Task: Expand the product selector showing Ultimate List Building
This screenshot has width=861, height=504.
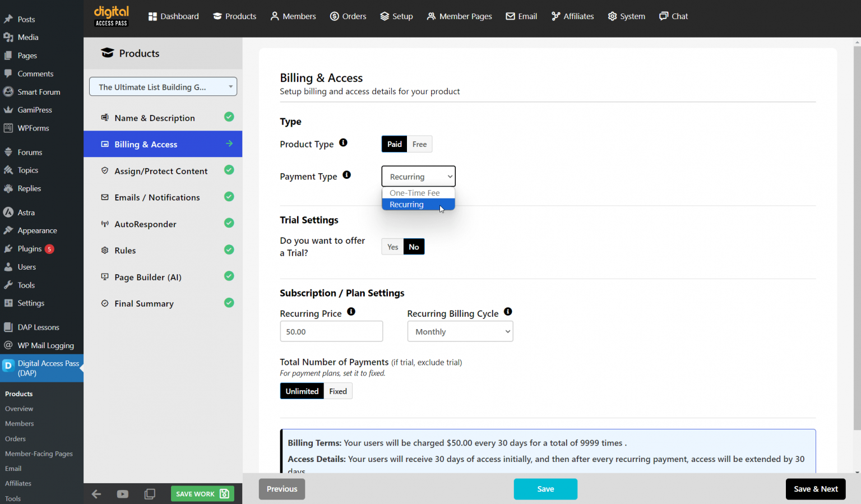Action: point(163,86)
